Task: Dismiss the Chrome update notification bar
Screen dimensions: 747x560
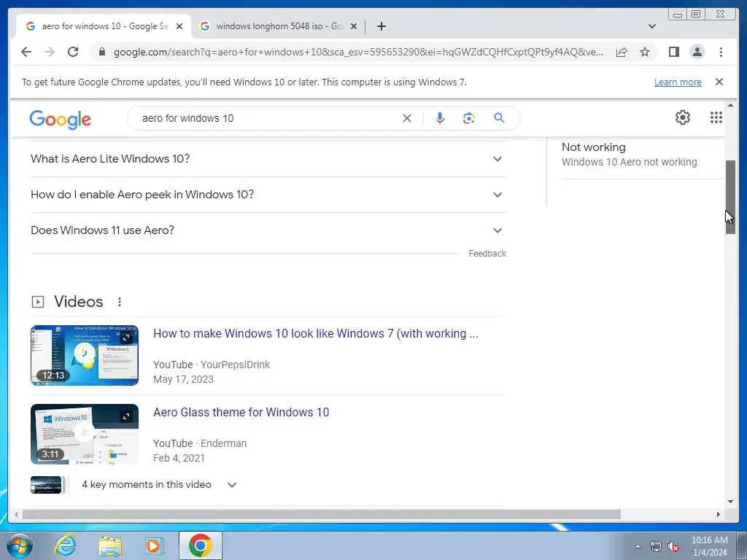Action: 719,82
